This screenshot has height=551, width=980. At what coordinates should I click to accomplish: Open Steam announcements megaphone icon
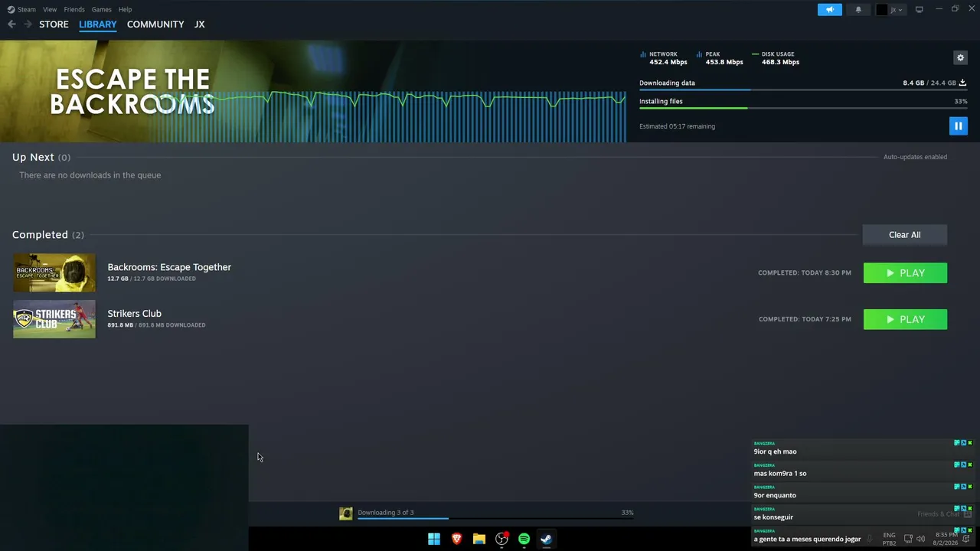coord(829,9)
